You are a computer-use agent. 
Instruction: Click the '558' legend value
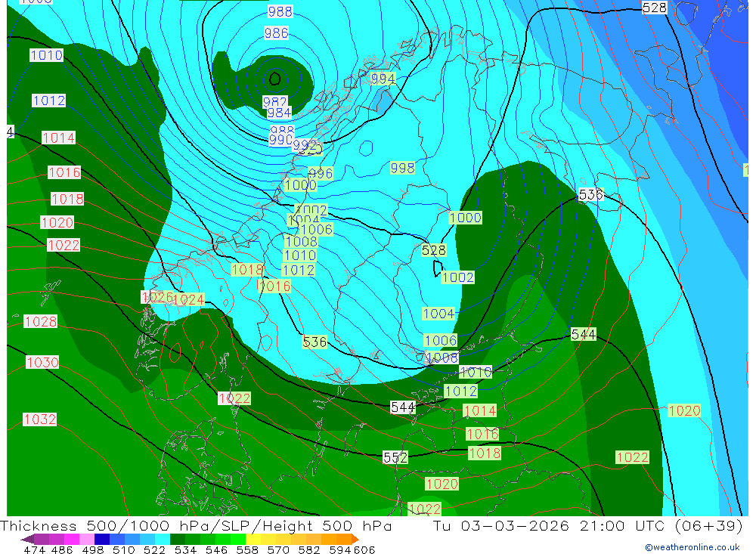tap(247, 549)
